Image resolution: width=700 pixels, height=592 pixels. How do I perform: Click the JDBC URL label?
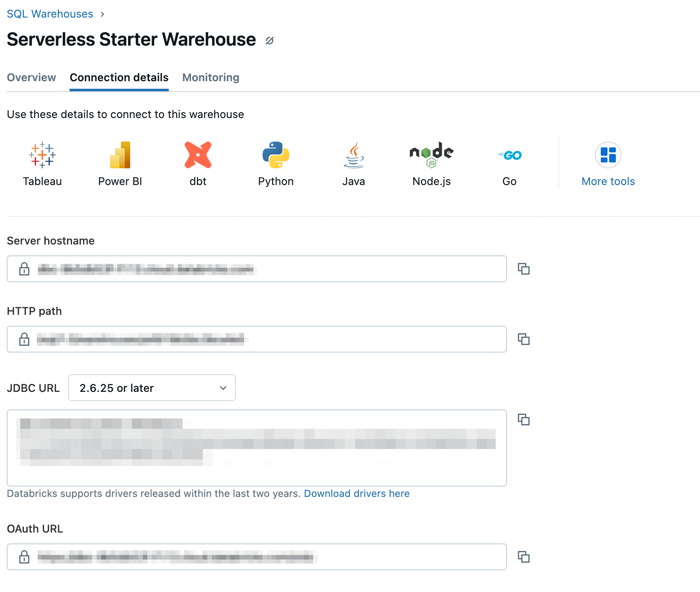(33, 388)
